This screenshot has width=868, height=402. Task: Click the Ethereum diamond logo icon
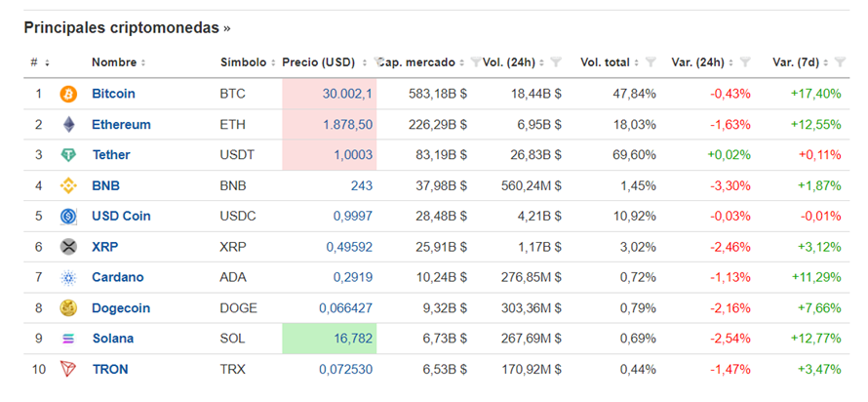68,125
